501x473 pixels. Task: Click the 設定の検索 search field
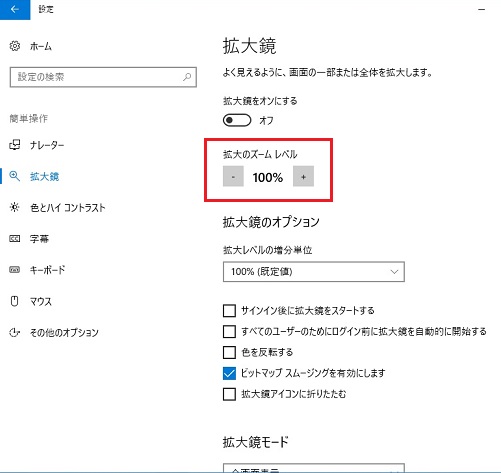tap(103, 77)
